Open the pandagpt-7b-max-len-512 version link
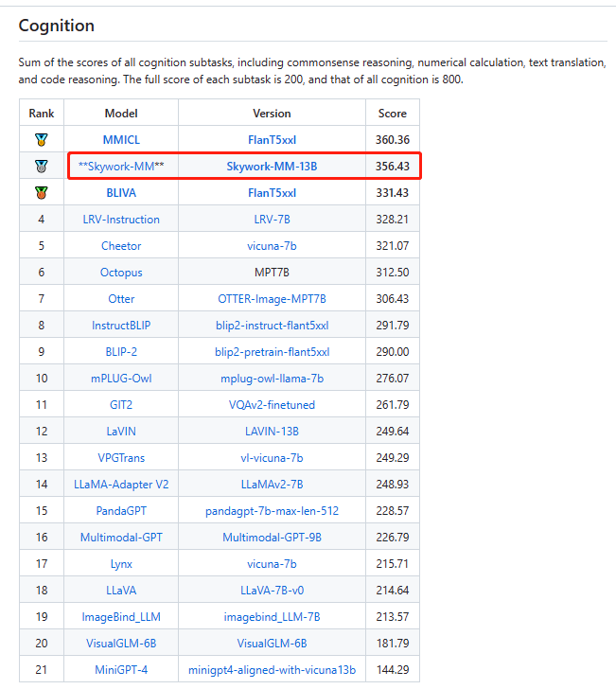616x689 pixels. (x=272, y=511)
